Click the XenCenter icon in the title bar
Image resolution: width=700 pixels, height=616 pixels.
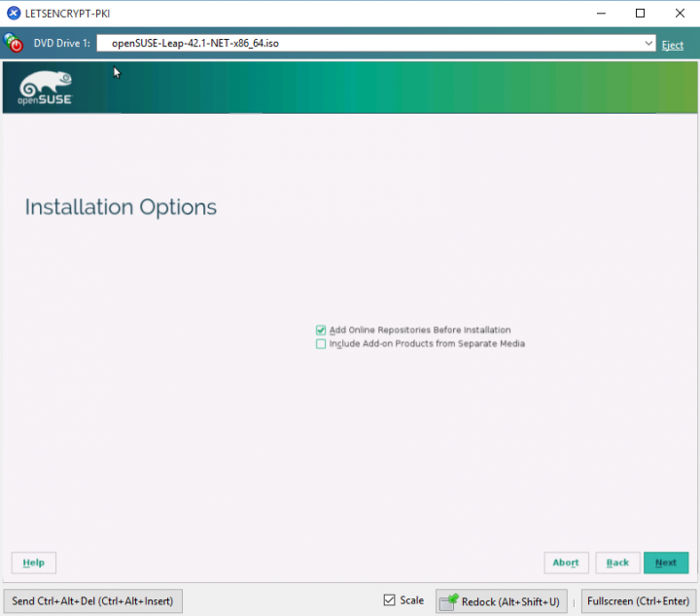[14, 14]
